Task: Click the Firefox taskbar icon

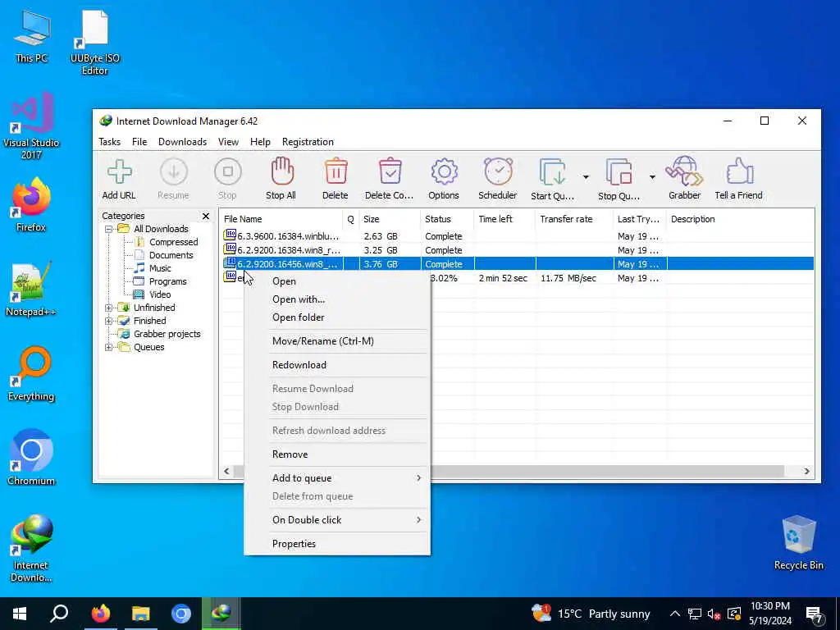Action: click(x=100, y=614)
